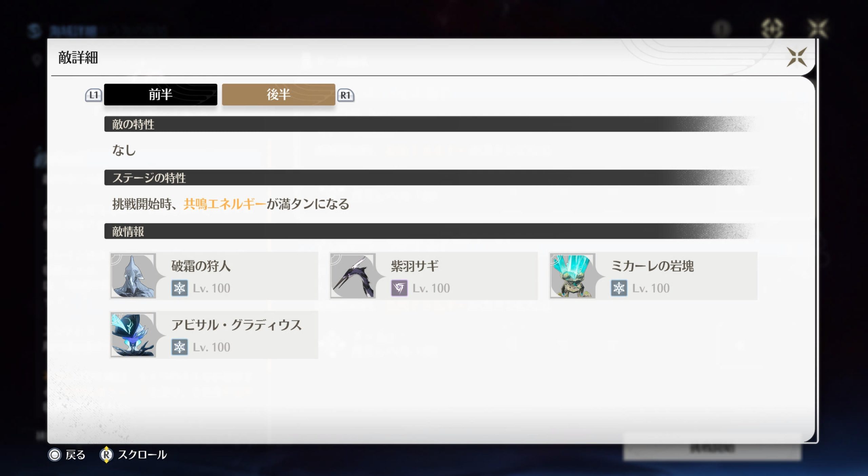
Task: Open the 紫羽サギ enemy portrait
Action: click(x=353, y=276)
